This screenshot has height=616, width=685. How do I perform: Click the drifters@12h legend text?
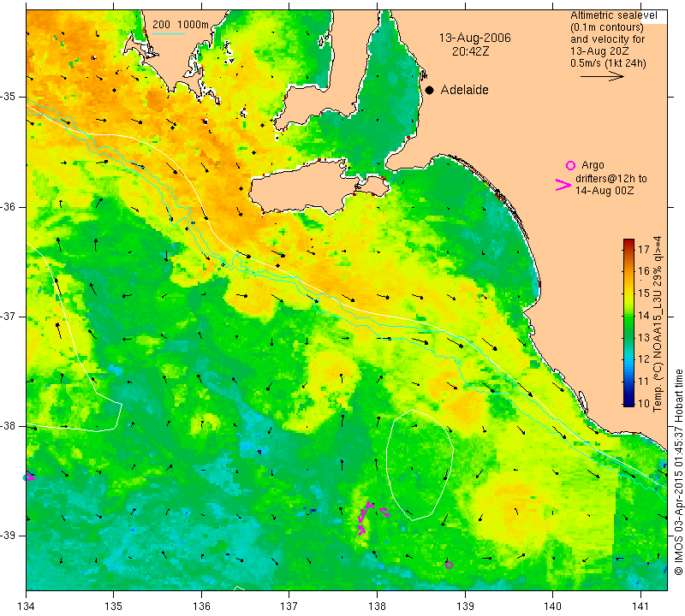[x=611, y=179]
